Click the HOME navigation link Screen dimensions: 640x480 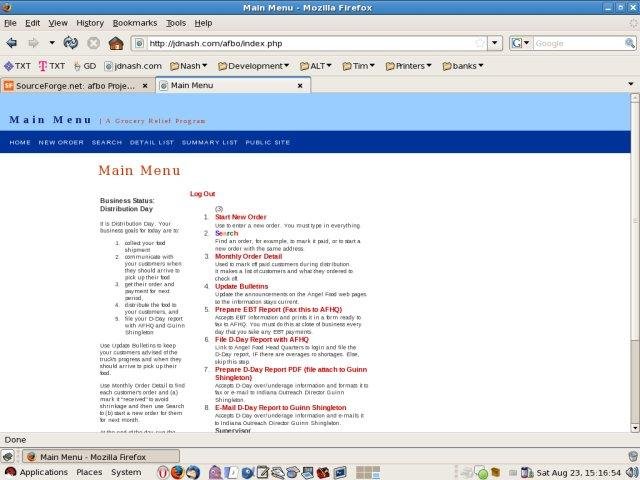[x=20, y=142]
